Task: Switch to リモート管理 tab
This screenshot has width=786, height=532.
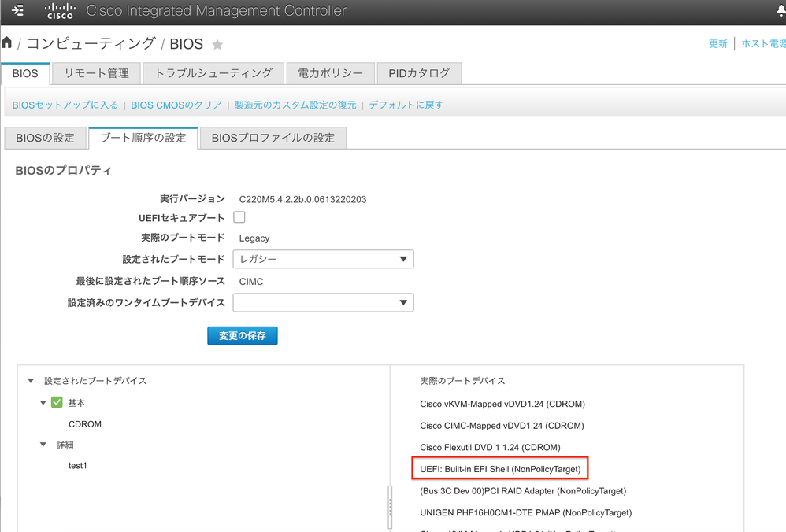Action: 96,74
